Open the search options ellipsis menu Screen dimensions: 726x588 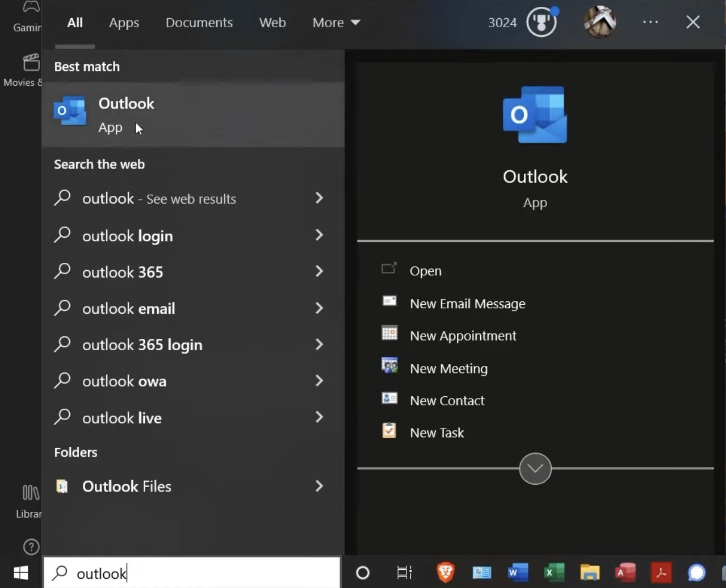pos(650,22)
